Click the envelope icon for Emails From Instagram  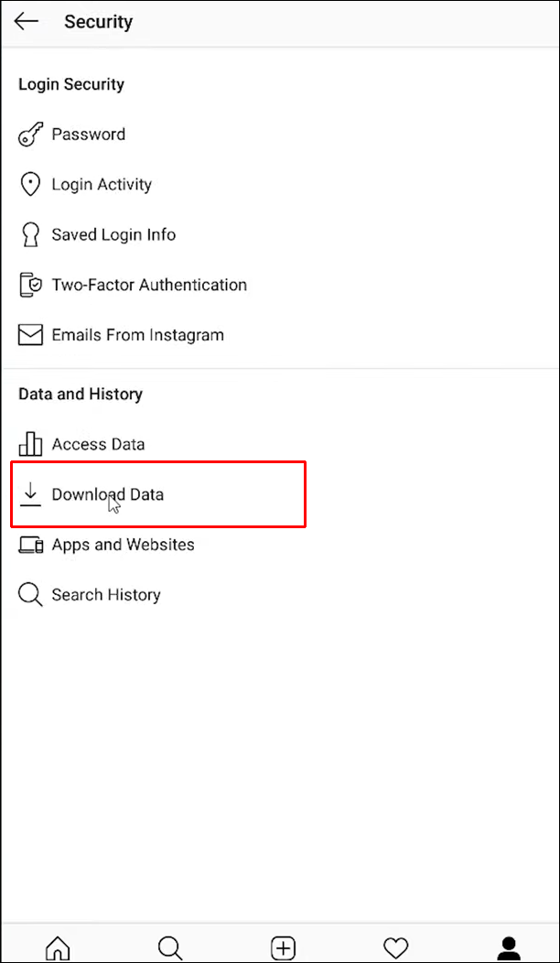[x=31, y=336]
